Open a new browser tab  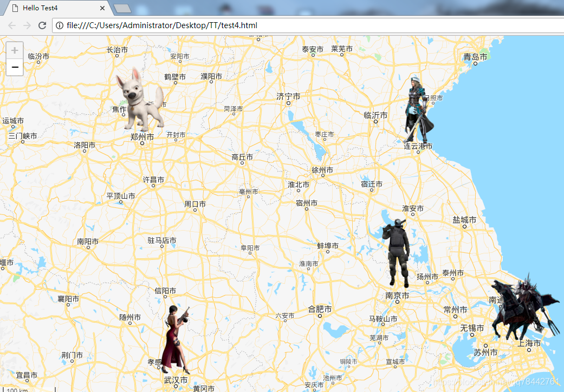pos(122,8)
